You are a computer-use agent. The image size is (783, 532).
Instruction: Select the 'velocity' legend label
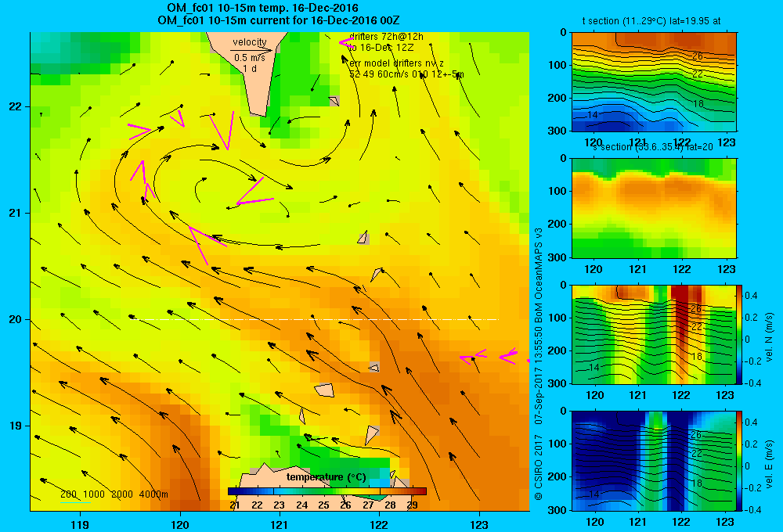[250, 42]
